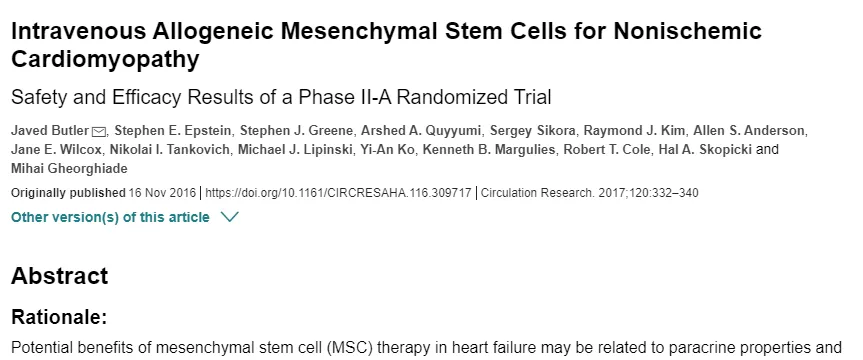Click author Yi-An Ko

tap(388, 150)
